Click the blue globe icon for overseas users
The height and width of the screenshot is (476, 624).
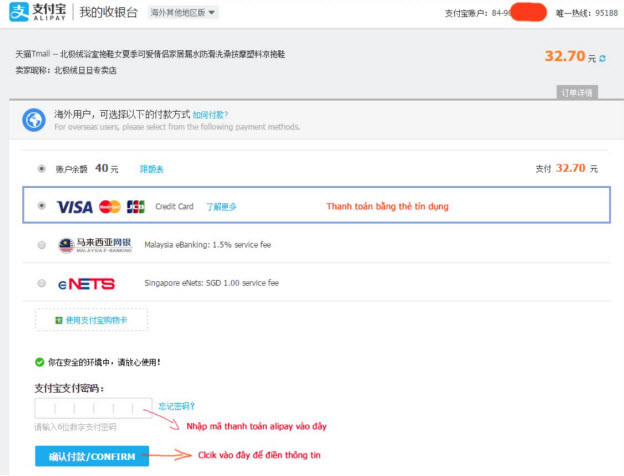pos(34,120)
